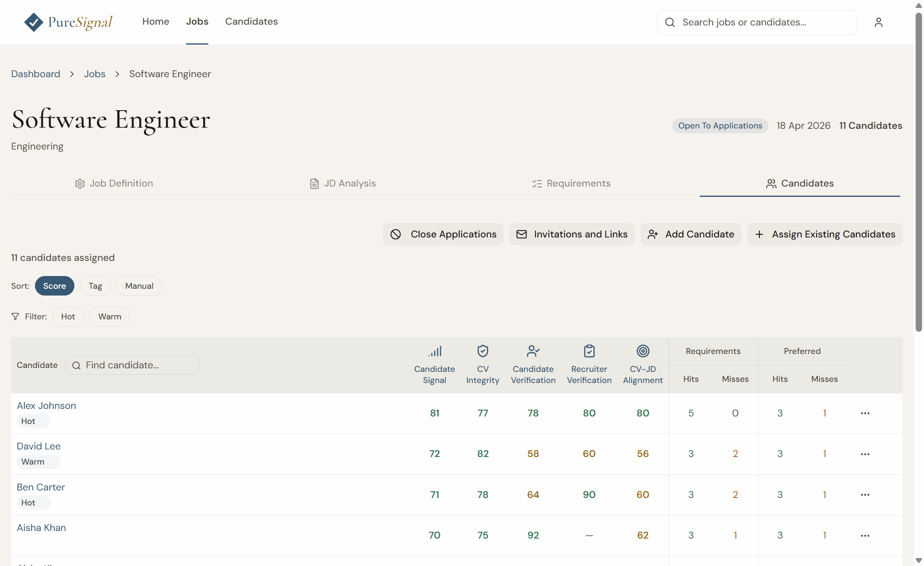This screenshot has width=924, height=566.
Task: Switch to the Requirements tab
Action: coord(571,183)
